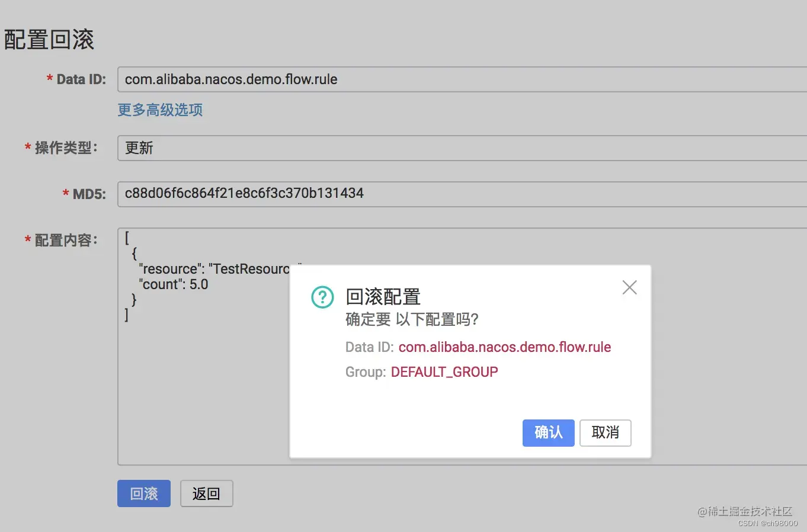Click the 确定要 以下配置吗? message
This screenshot has width=807, height=532.
click(412, 320)
